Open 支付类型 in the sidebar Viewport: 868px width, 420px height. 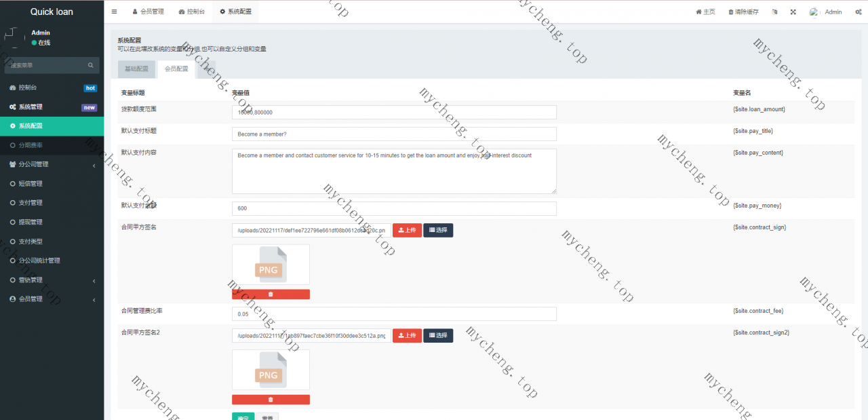(x=52, y=241)
